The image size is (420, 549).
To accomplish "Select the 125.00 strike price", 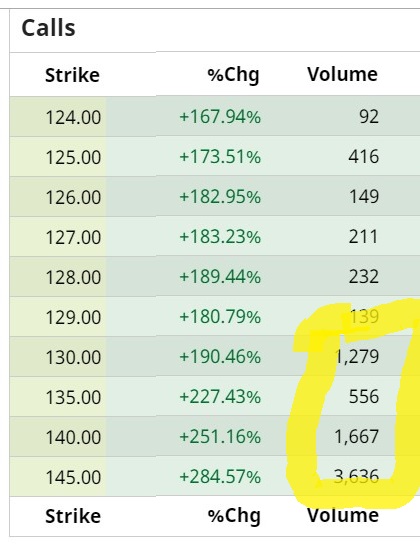I will (x=73, y=157).
